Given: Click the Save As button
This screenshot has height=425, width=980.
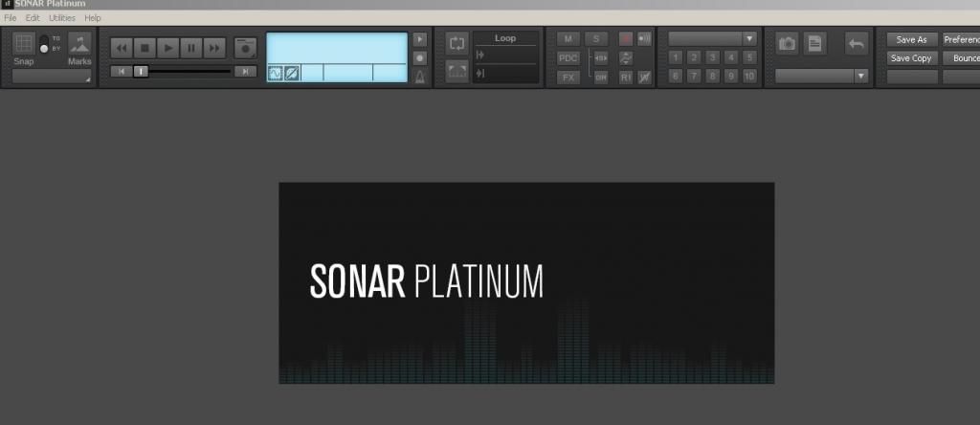Looking at the screenshot, I should [x=911, y=40].
